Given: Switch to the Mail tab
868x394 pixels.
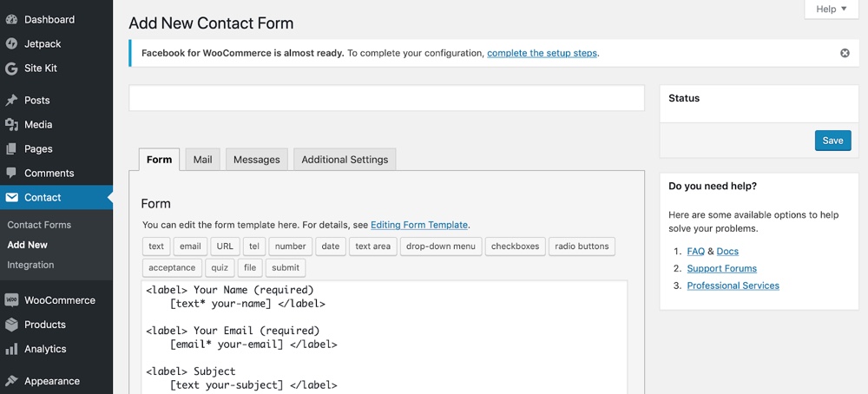Looking at the screenshot, I should [x=202, y=160].
